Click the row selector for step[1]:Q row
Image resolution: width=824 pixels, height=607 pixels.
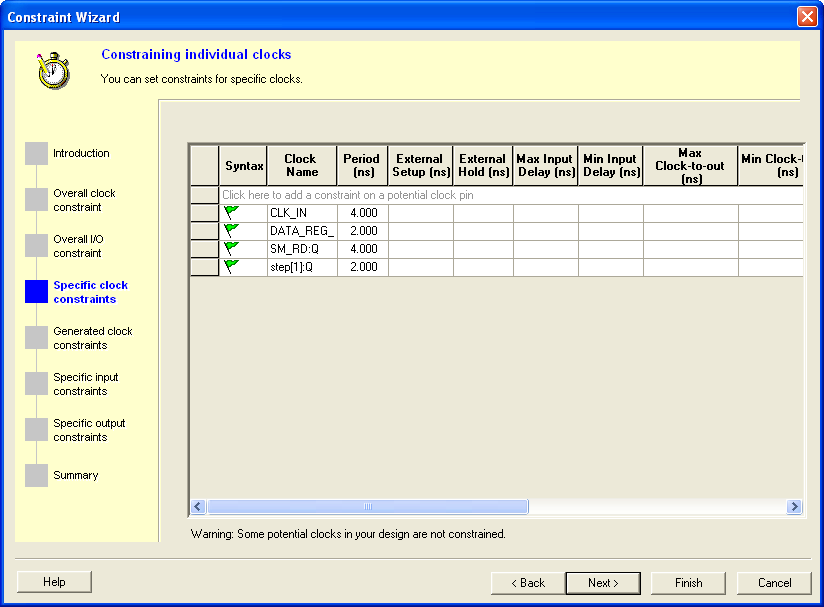pos(204,267)
